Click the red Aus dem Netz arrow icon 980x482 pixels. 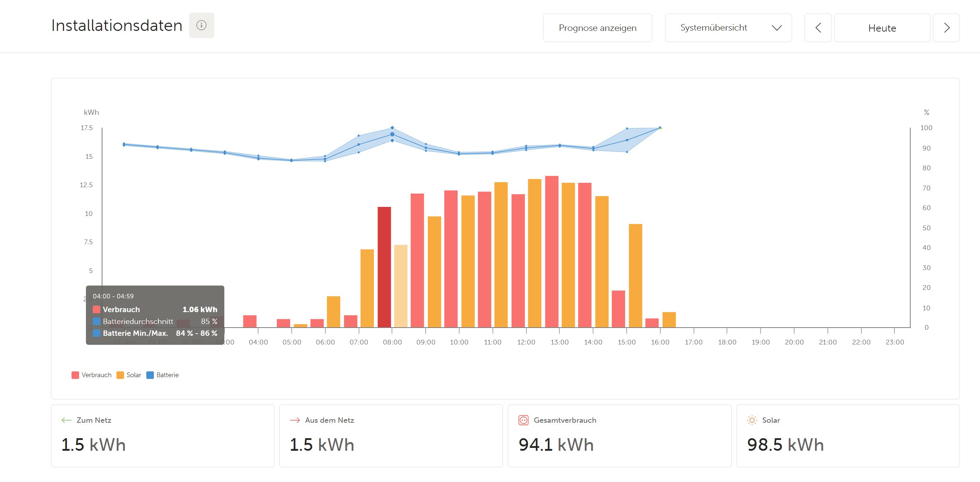click(x=295, y=420)
